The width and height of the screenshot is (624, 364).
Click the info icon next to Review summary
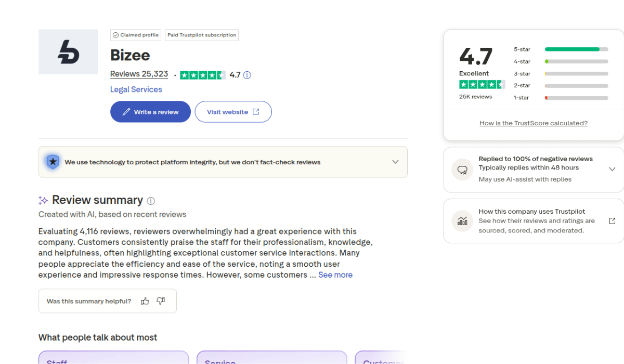pos(151,201)
